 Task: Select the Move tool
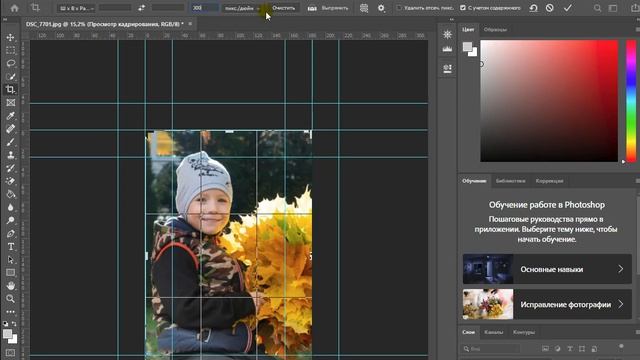pyautogui.click(x=11, y=37)
